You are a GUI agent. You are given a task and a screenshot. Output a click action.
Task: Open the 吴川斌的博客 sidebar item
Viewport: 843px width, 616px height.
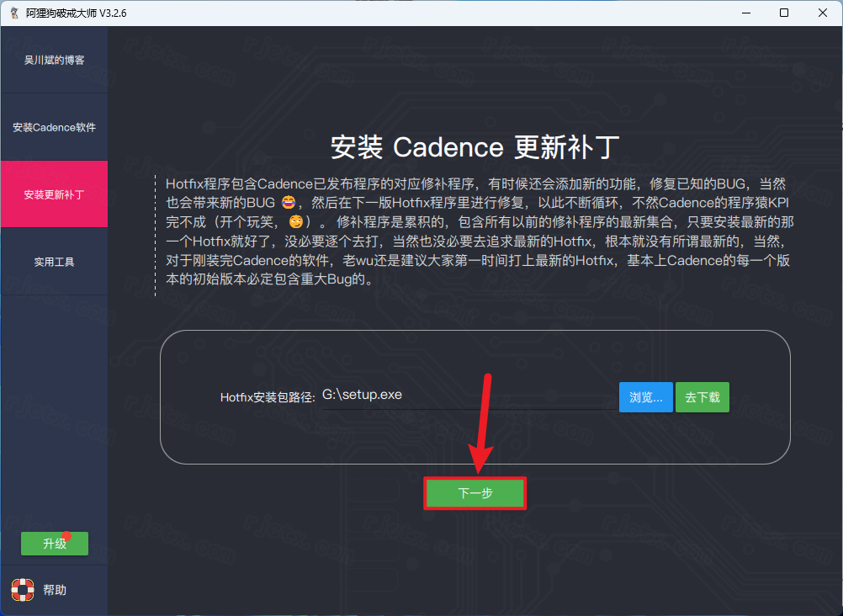click(x=55, y=60)
